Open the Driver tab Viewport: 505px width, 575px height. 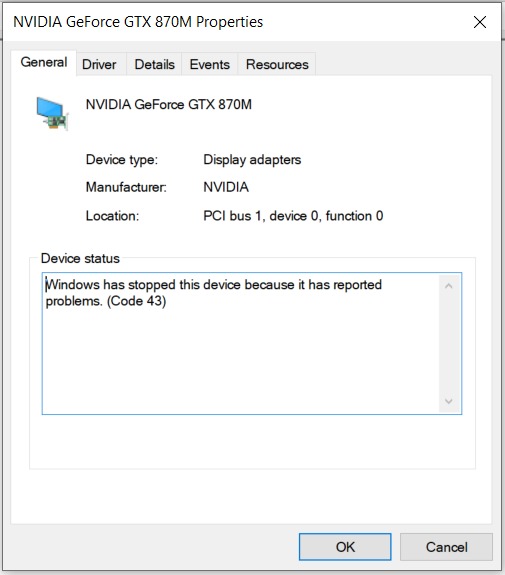99,65
